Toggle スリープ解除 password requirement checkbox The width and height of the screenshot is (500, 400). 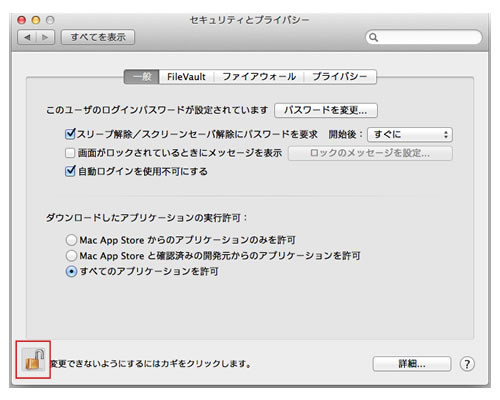click(70, 134)
